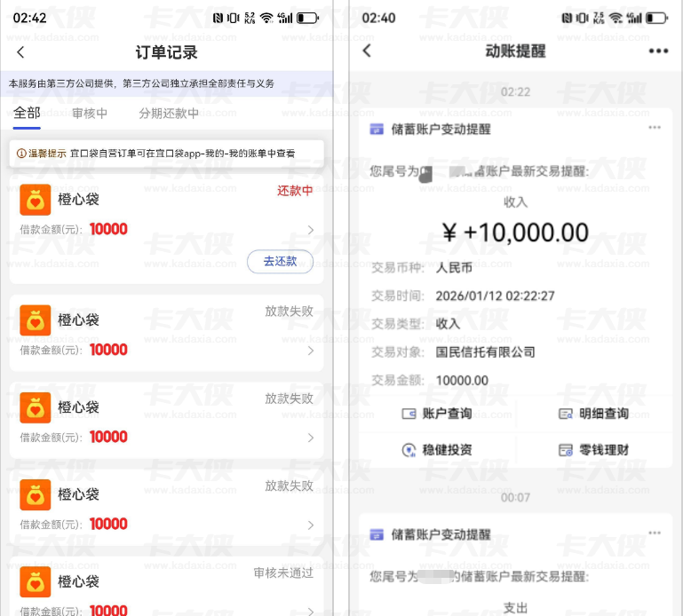Tap the 温馨提示 hint about 宜口袋app
Image resolution: width=683 pixels, height=616 pixels.
(167, 154)
